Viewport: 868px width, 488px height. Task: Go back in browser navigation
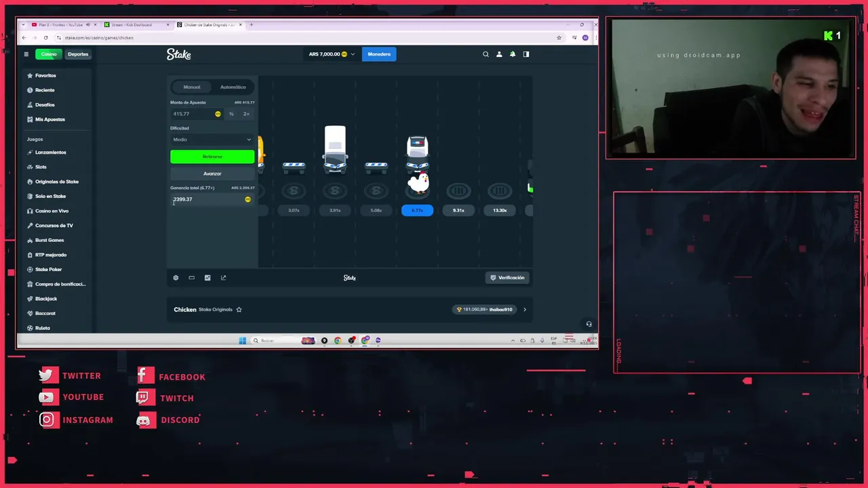pos(25,38)
